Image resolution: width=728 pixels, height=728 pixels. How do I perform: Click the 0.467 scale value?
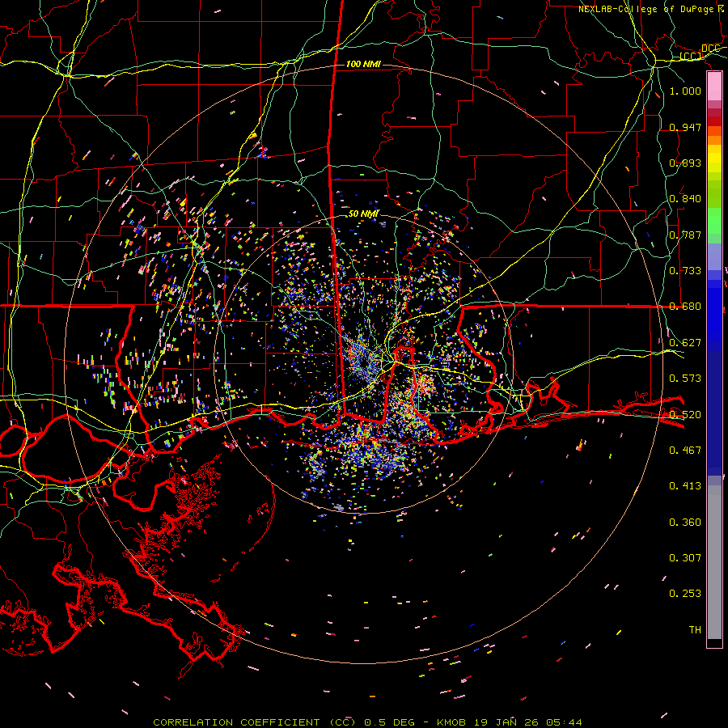685,451
